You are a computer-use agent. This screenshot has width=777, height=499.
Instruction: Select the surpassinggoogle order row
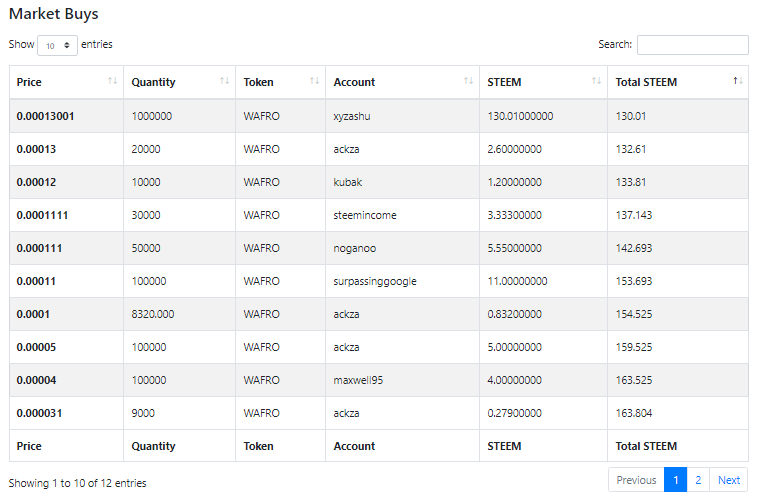[x=379, y=281]
